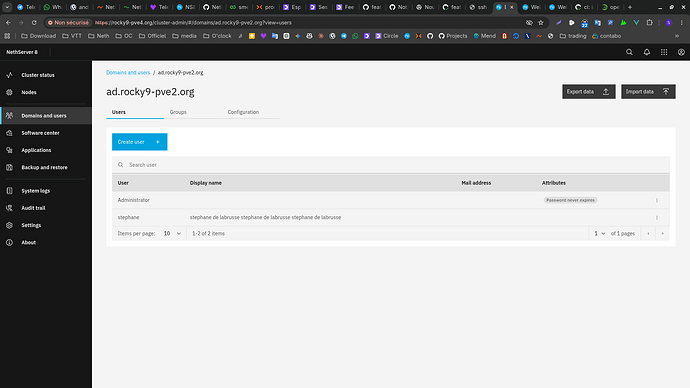Open the Neth bookmarks folder

[x=99, y=36]
